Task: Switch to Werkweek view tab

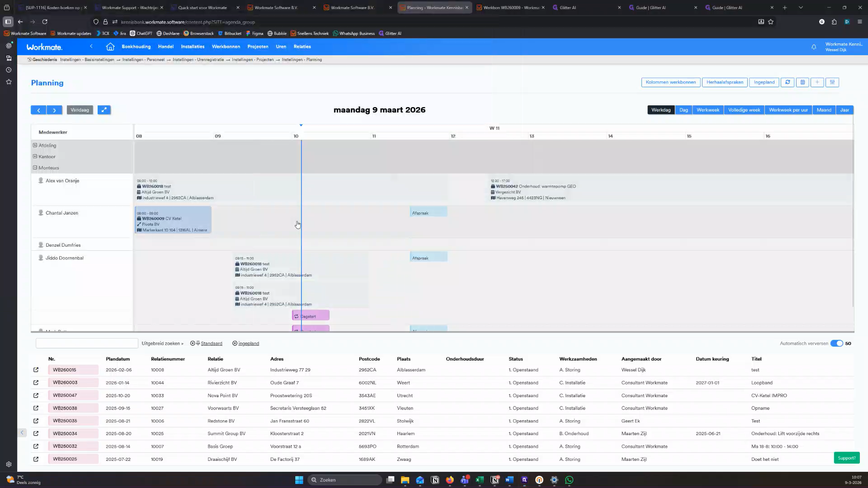Action: [x=708, y=110]
